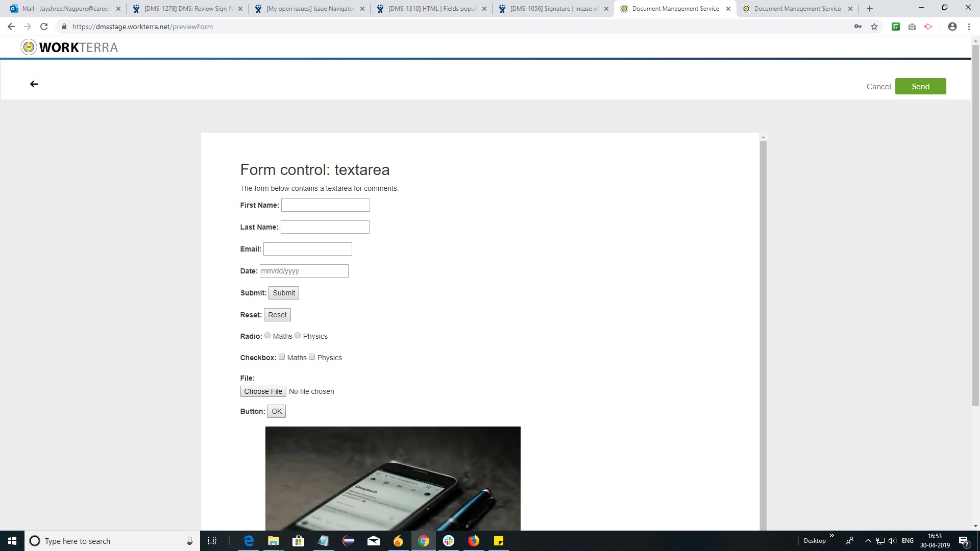Click the back arrow on the form preview page
980x551 pixels.
(x=34, y=84)
